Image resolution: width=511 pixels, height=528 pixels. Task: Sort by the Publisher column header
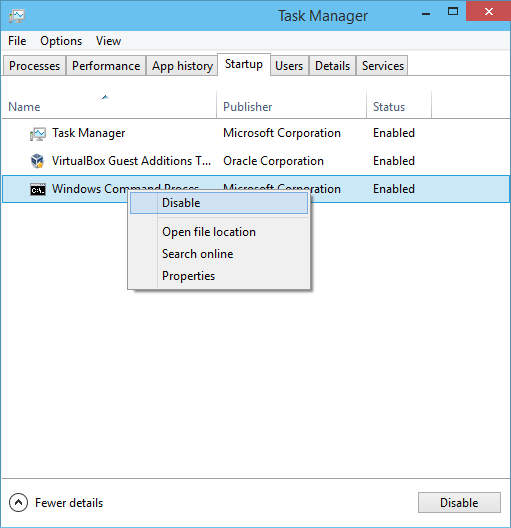(x=292, y=105)
